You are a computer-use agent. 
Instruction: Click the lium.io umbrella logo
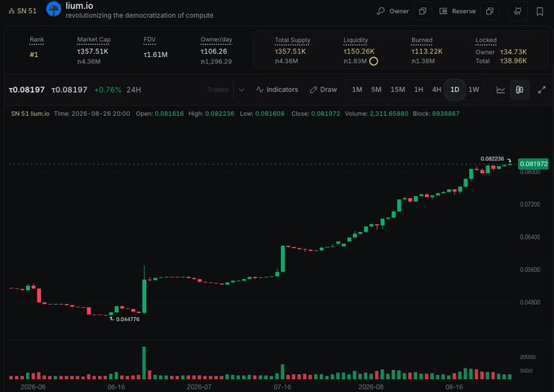point(54,9)
